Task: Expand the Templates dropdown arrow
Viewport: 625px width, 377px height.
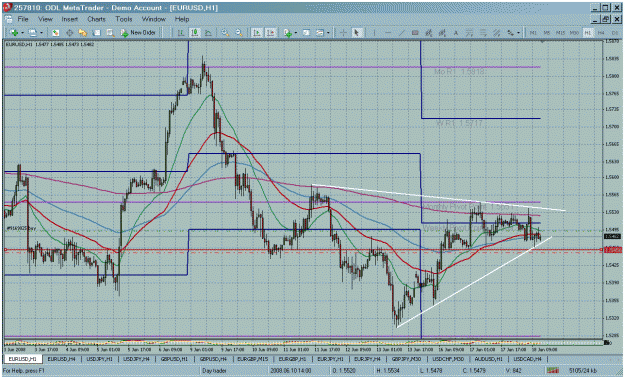Action: (328, 33)
